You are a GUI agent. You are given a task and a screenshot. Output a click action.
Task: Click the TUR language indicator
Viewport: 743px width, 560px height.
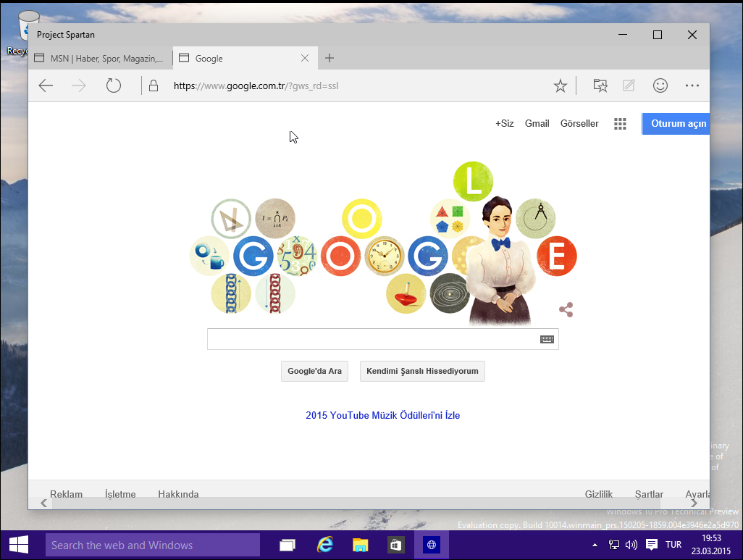click(673, 545)
